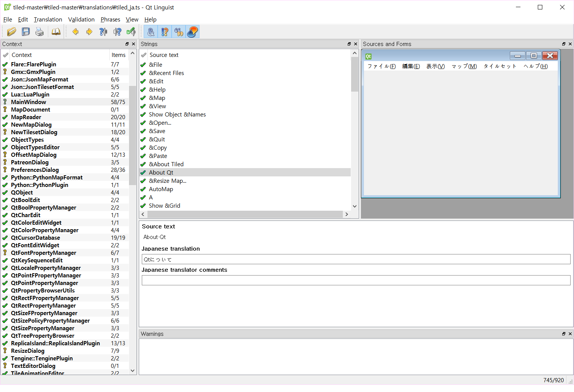Close the Warnings panel
This screenshot has width=574, height=392.
[x=570, y=334]
